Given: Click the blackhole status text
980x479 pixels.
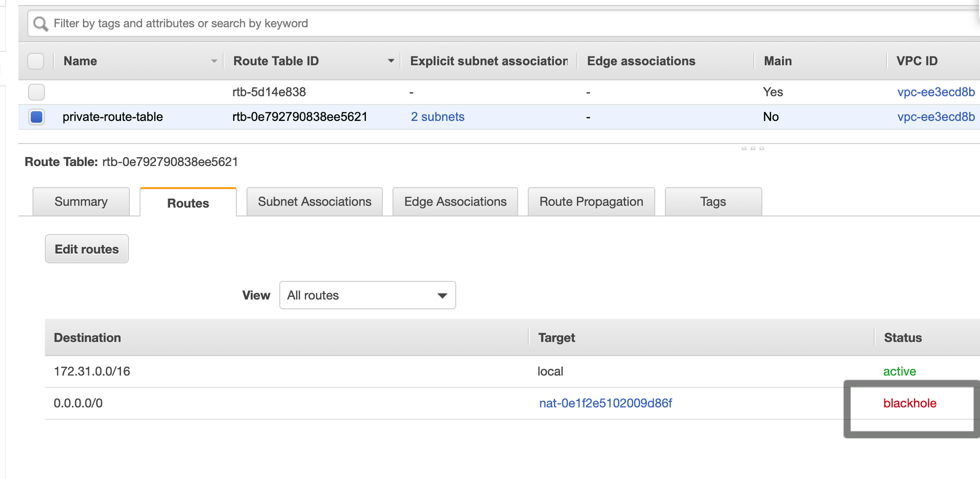Looking at the screenshot, I should (x=909, y=404).
